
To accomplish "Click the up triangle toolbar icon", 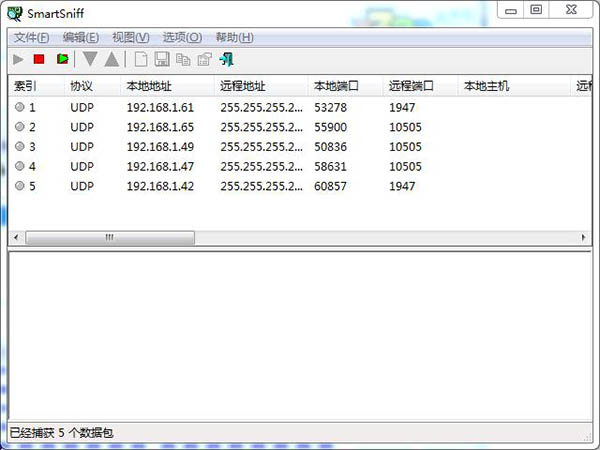I will (x=111, y=60).
